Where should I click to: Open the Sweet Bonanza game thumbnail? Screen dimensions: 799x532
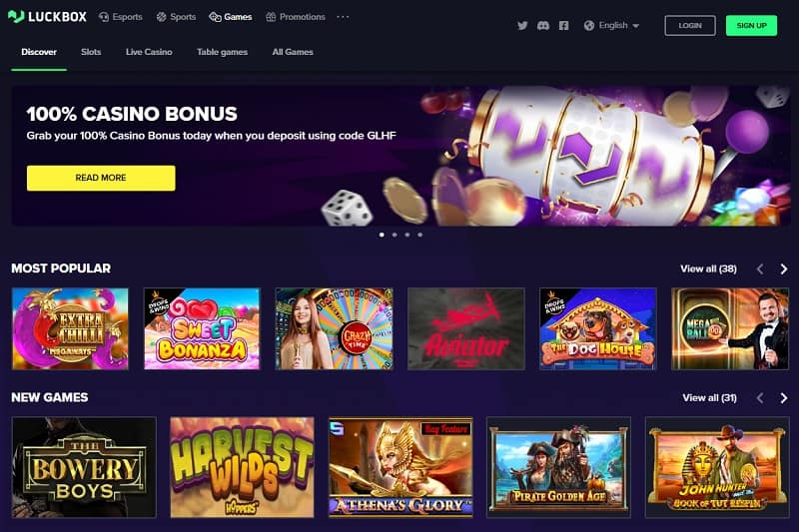click(202, 328)
